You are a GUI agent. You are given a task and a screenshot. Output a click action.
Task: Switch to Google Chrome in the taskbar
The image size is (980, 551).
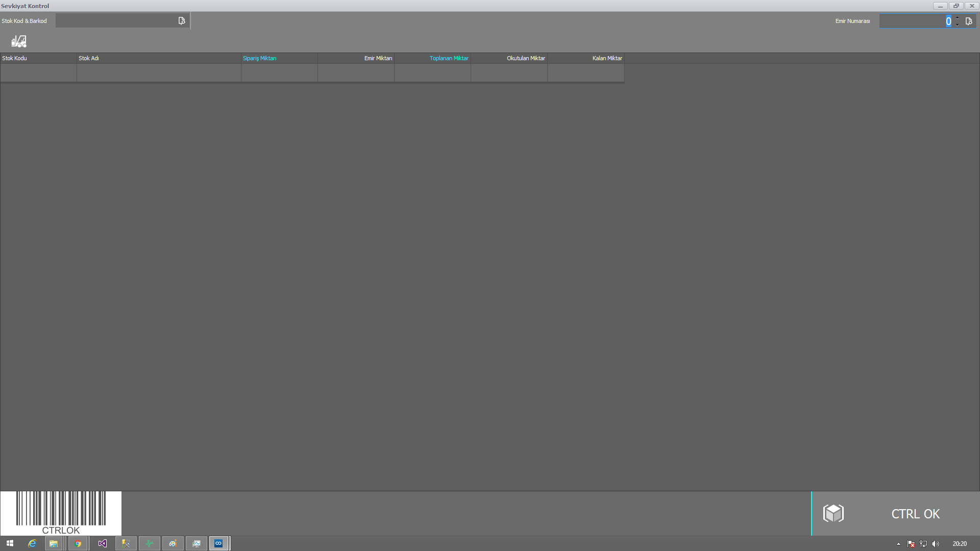point(78,543)
